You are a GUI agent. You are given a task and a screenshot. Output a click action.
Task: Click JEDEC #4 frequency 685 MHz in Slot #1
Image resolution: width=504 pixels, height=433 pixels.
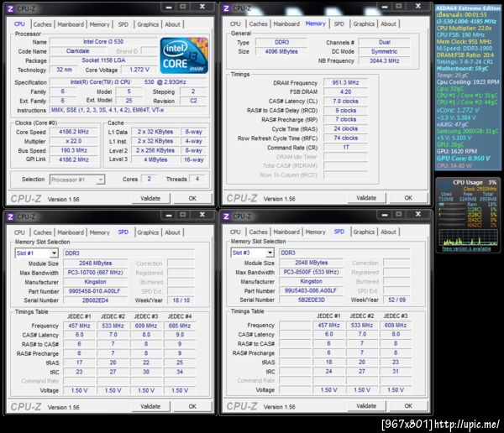click(180, 326)
